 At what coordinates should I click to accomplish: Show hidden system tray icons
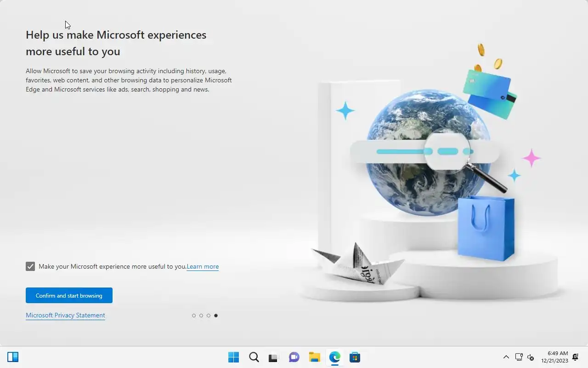pyautogui.click(x=506, y=357)
